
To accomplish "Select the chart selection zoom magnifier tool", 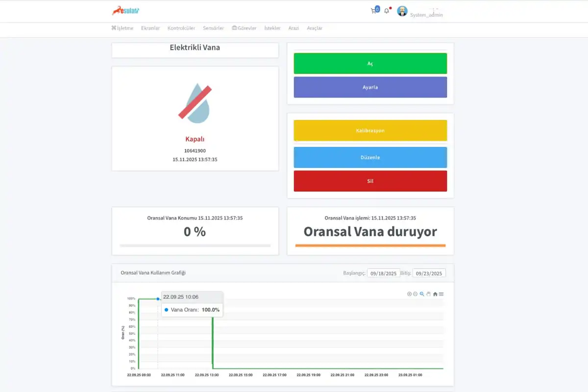I will (x=422, y=294).
